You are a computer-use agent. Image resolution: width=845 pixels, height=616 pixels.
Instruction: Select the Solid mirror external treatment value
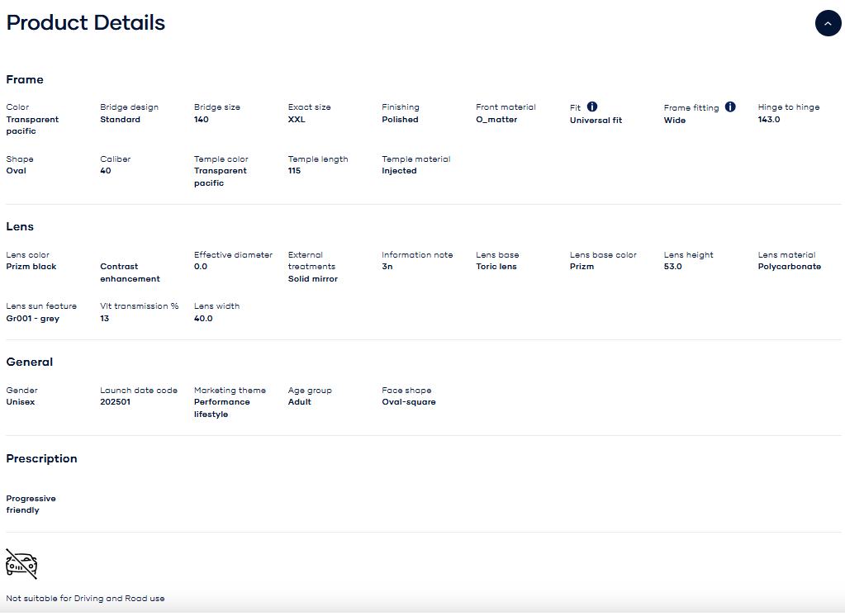coord(313,279)
